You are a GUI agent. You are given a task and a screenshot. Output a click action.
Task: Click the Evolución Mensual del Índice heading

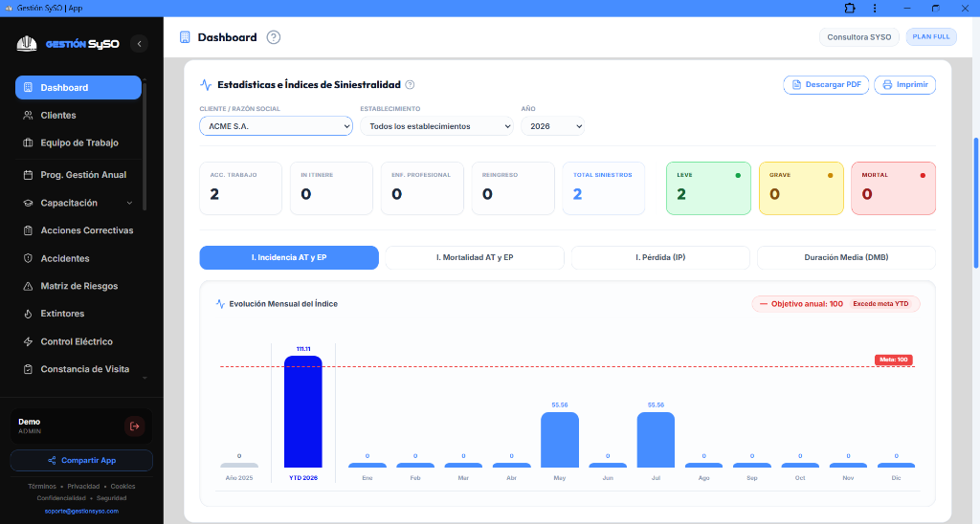pos(283,303)
